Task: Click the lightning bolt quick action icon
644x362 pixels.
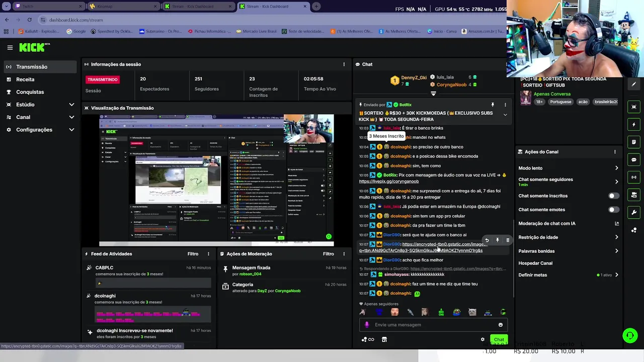Action: click(x=634, y=125)
